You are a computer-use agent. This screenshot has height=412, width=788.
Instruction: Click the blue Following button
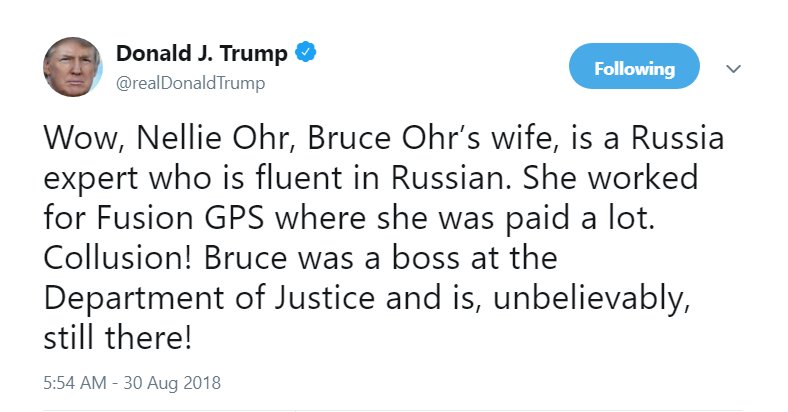634,69
